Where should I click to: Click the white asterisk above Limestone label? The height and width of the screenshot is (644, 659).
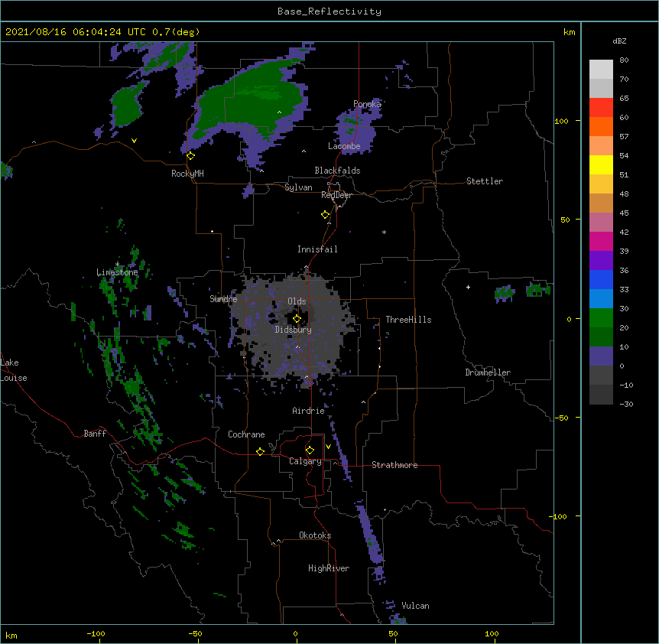pos(118,265)
